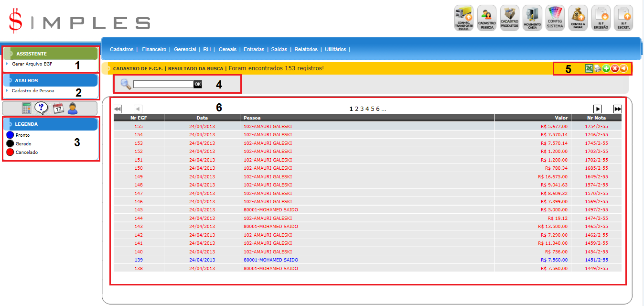Open Conhecimento Transporte Escrituração shortcut icon
Viewport: 644px width, 306px height.
[463, 18]
